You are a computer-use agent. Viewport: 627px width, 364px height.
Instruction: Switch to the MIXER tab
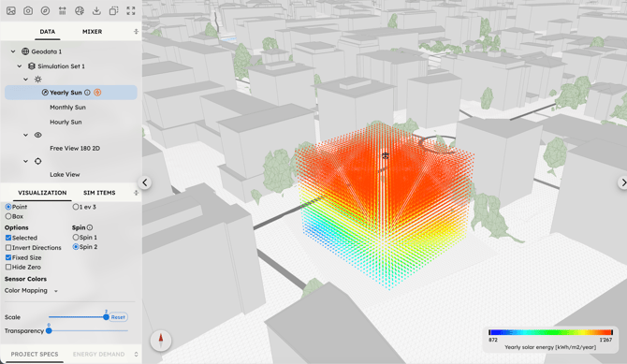point(93,31)
